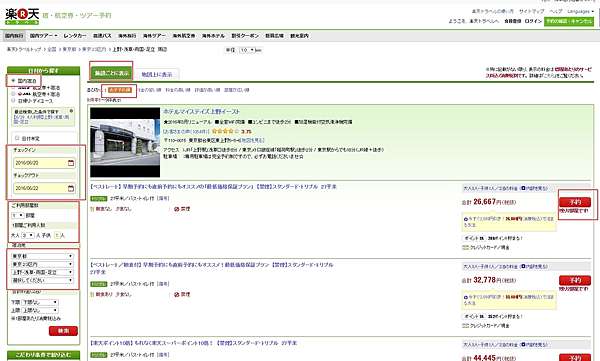Screen dimensions: 600x361
Task: Toggle the 日付未定 checkbox
Action: click(17, 138)
